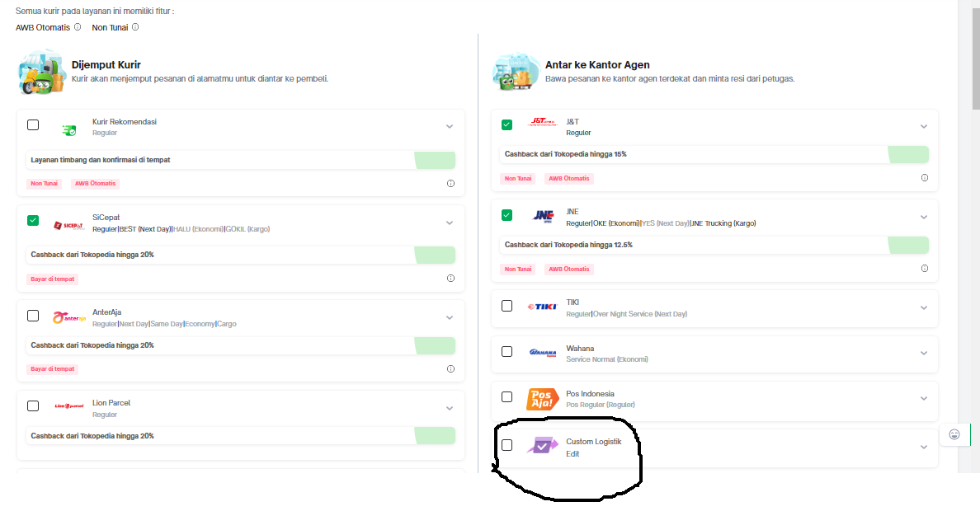Viewport: 980px width, 511px height.
Task: Expand the Custom Logistik card chevron
Action: (924, 448)
